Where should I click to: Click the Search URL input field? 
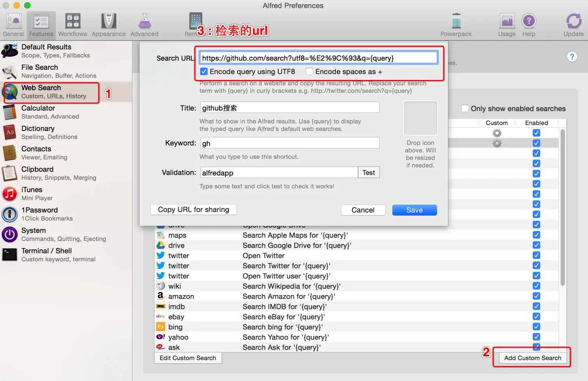(318, 58)
